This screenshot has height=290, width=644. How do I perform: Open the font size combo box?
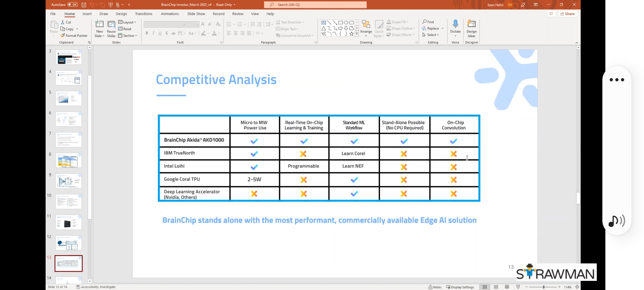click(x=193, y=24)
